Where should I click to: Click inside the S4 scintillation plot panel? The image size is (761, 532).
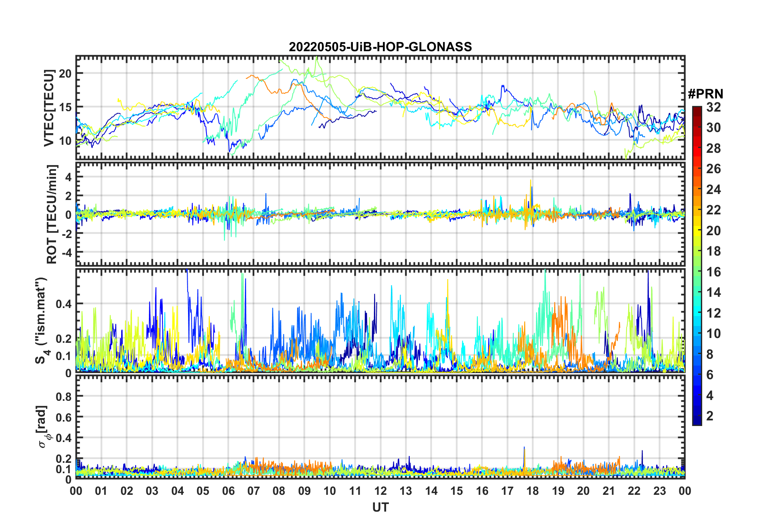(380, 320)
